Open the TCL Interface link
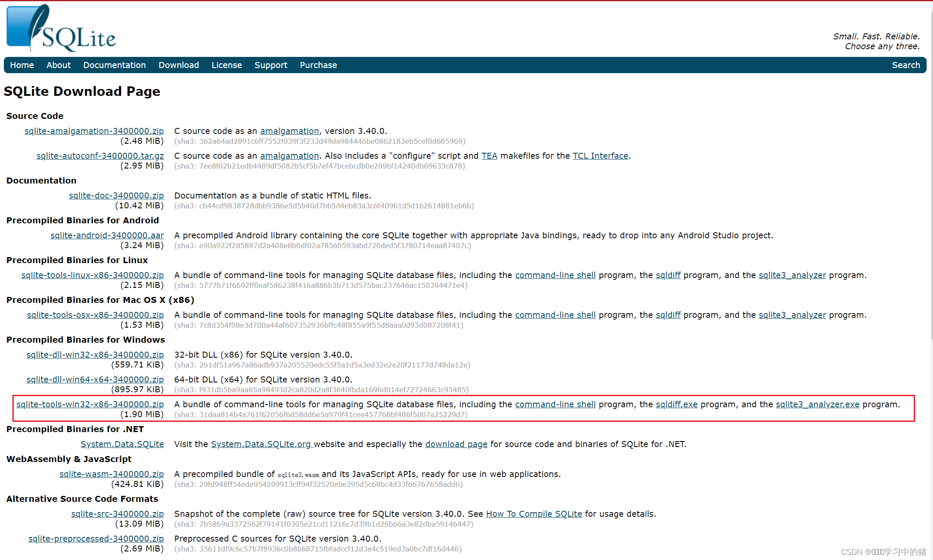The height and width of the screenshot is (560, 933). (600, 156)
